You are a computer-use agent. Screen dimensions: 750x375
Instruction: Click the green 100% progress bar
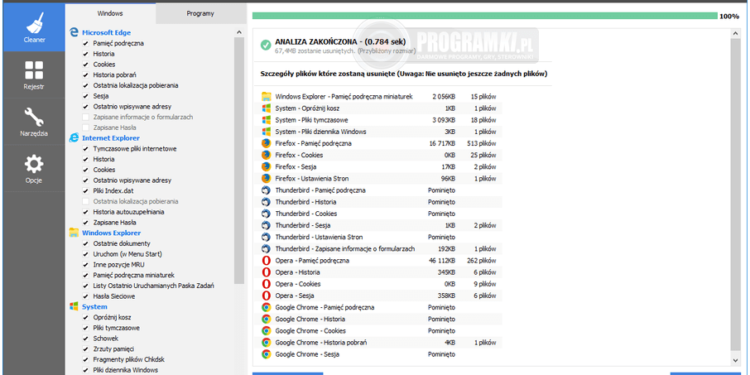(x=485, y=16)
